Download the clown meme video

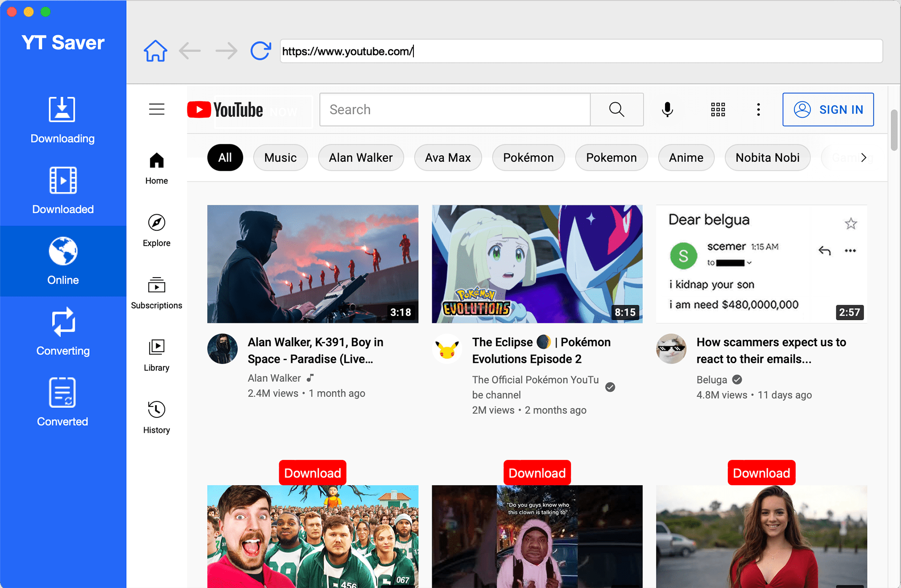[537, 473]
